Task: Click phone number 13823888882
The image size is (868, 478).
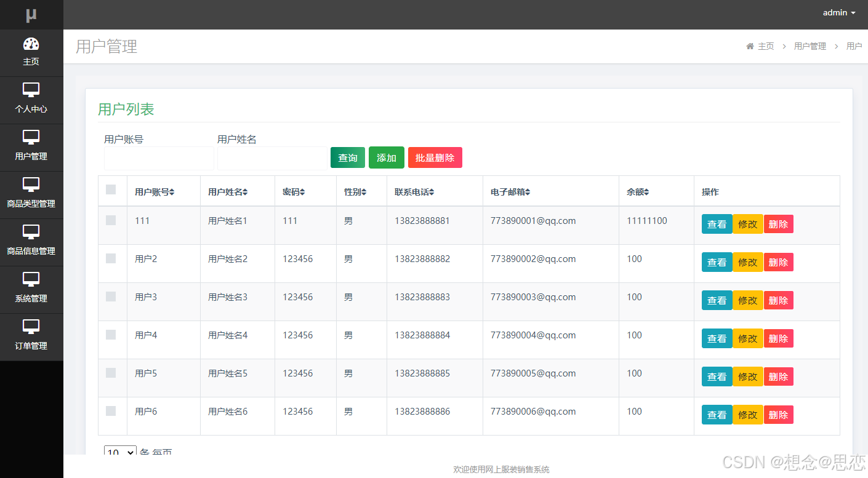Action: click(x=422, y=259)
